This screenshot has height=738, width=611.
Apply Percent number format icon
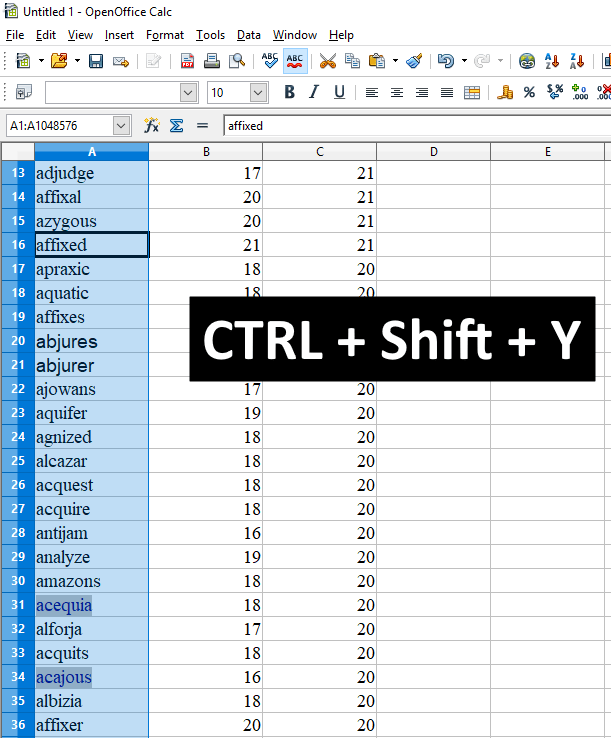pos(530,92)
